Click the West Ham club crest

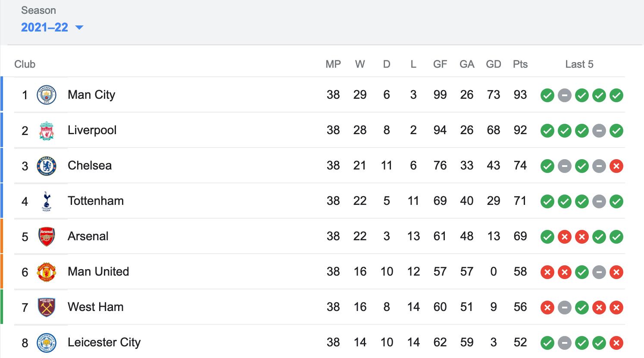(x=47, y=307)
